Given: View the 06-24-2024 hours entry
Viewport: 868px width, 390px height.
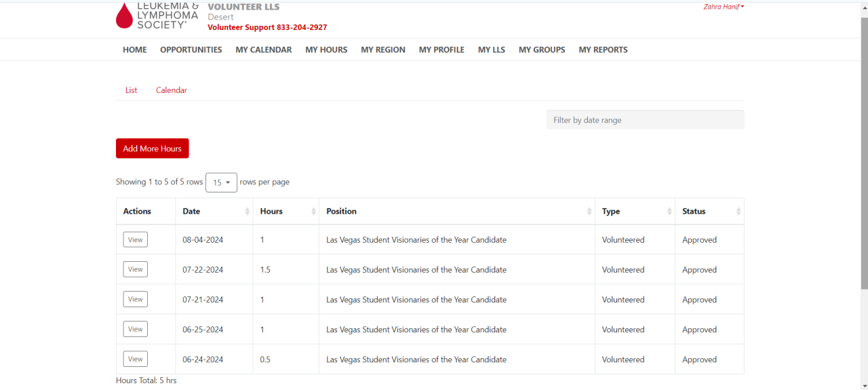Looking at the screenshot, I should click(136, 359).
